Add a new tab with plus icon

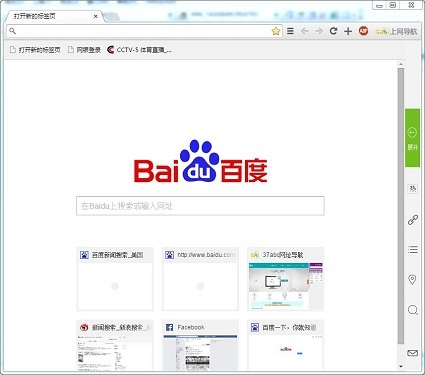[x=348, y=31]
